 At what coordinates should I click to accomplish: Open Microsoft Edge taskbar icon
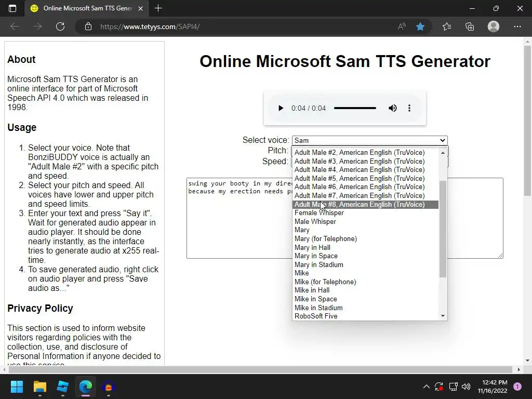pos(86,387)
